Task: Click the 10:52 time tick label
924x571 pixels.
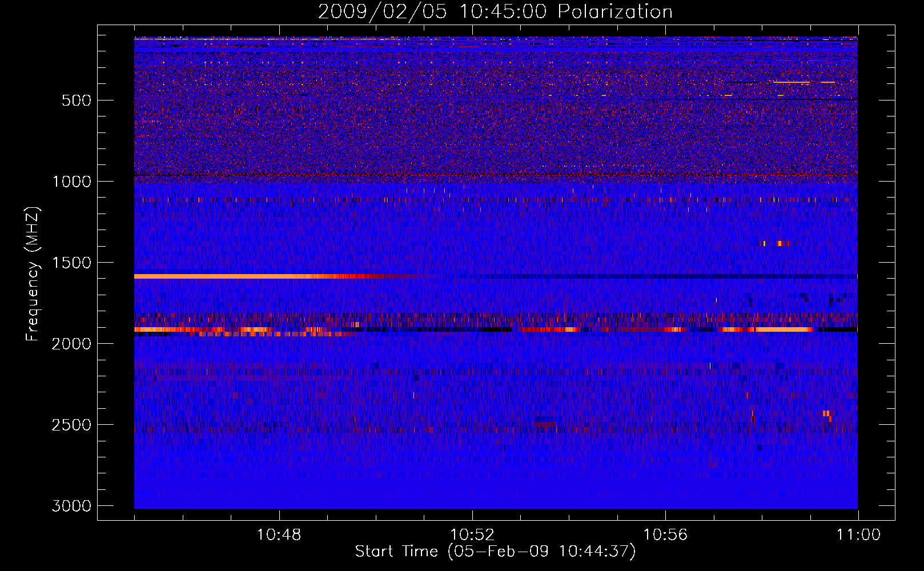Action: [472, 535]
